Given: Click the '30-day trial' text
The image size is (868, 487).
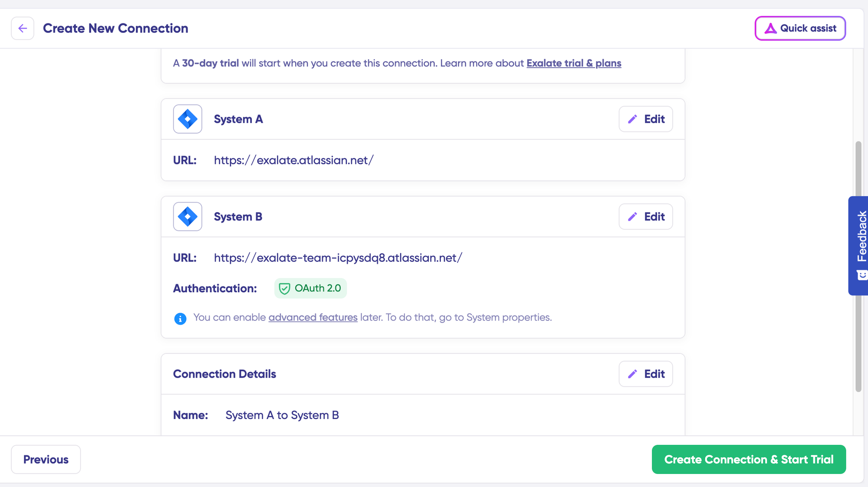Looking at the screenshot, I should [x=210, y=63].
